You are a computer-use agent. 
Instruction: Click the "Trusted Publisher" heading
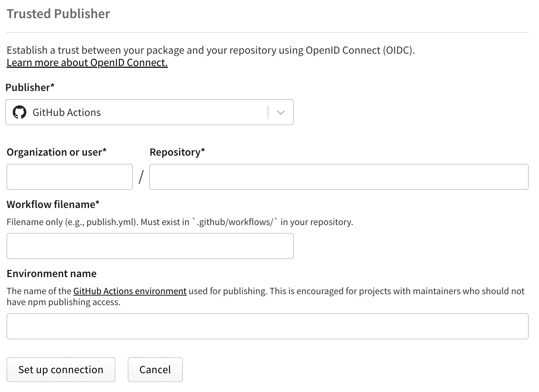pyautogui.click(x=58, y=14)
